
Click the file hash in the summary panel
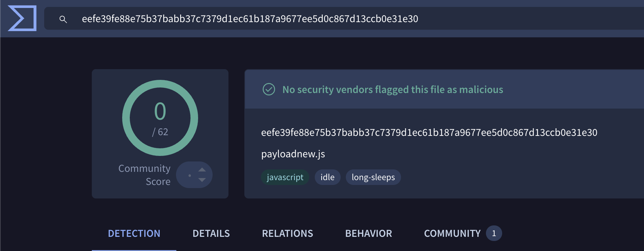429,132
